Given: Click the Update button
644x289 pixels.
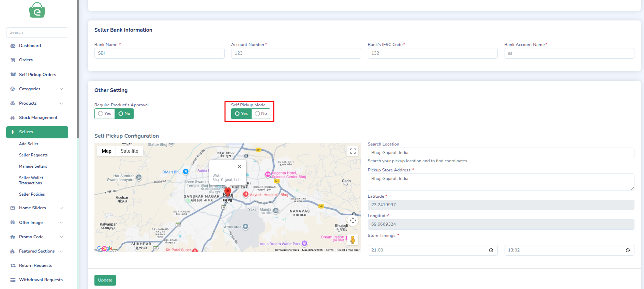Looking at the screenshot, I should [x=105, y=280].
